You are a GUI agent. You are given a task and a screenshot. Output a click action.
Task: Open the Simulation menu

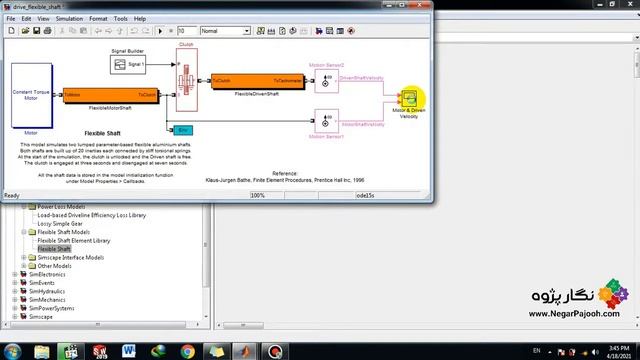pyautogui.click(x=69, y=19)
